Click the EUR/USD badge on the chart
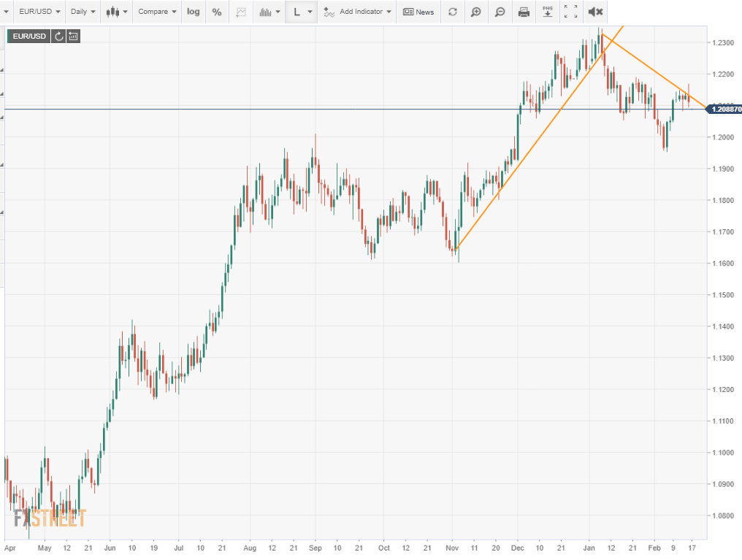The image size is (742, 560). 30,36
